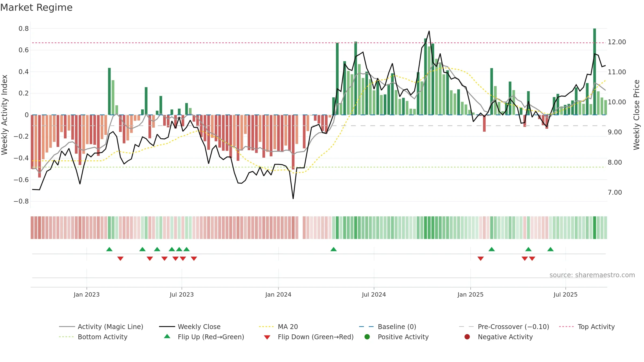The width and height of the screenshot is (644, 362).
Task: Click the 7.00 price axis tick label
Action: [615, 193]
